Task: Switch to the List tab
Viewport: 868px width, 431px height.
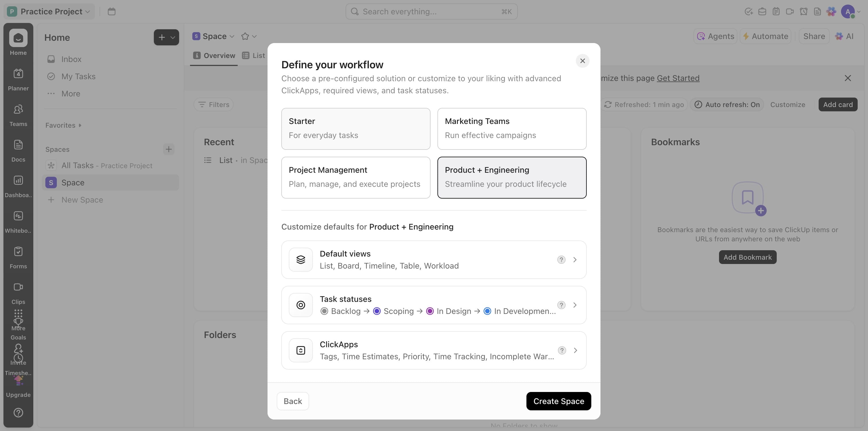Action: [x=253, y=56]
